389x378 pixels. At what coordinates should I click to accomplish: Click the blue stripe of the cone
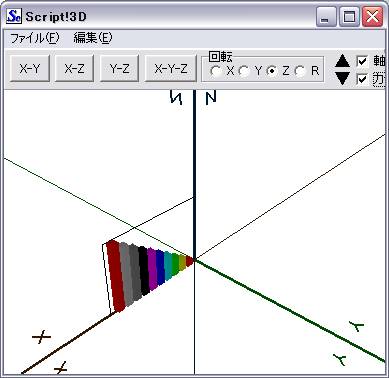point(161,268)
